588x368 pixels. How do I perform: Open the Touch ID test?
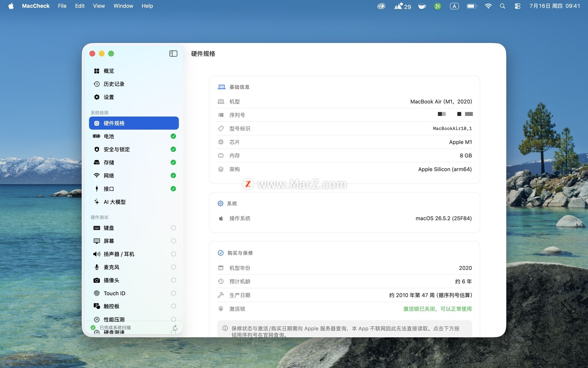(x=134, y=293)
